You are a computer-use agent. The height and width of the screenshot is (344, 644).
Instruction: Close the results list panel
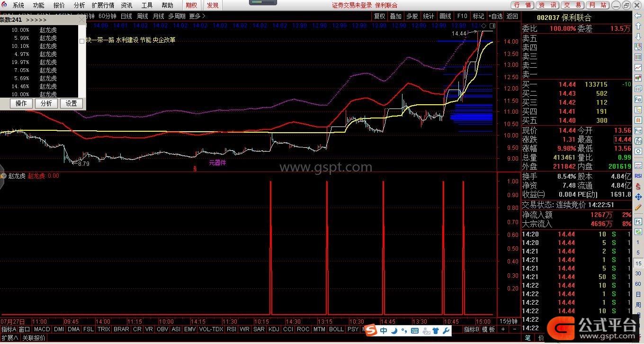81,20
